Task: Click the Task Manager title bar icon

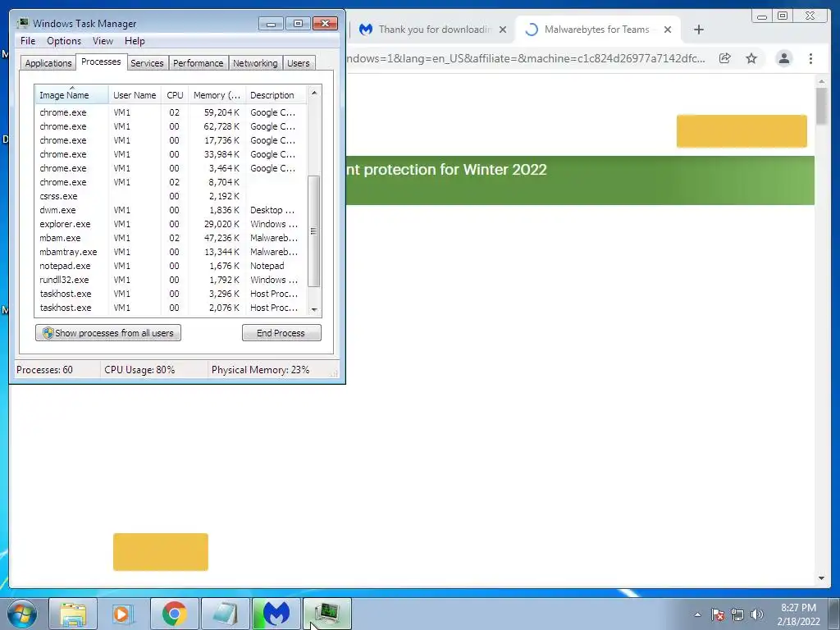Action: 23,23
